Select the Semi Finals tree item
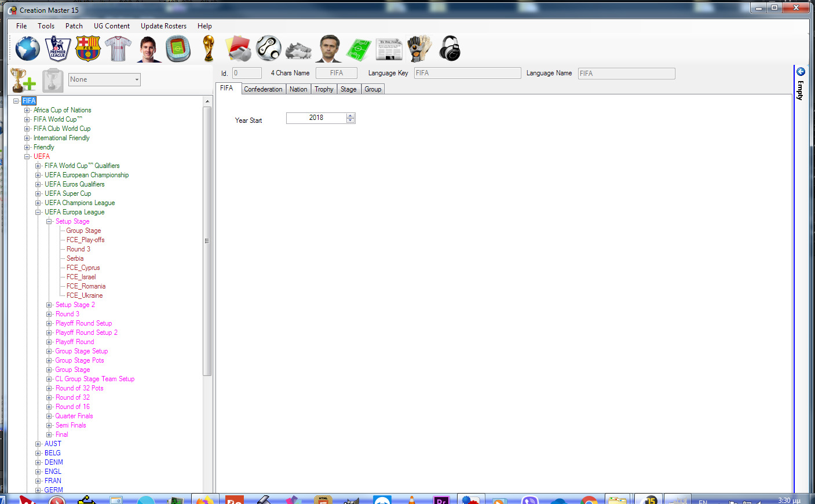Viewport: 815px width, 504px height. (71, 425)
